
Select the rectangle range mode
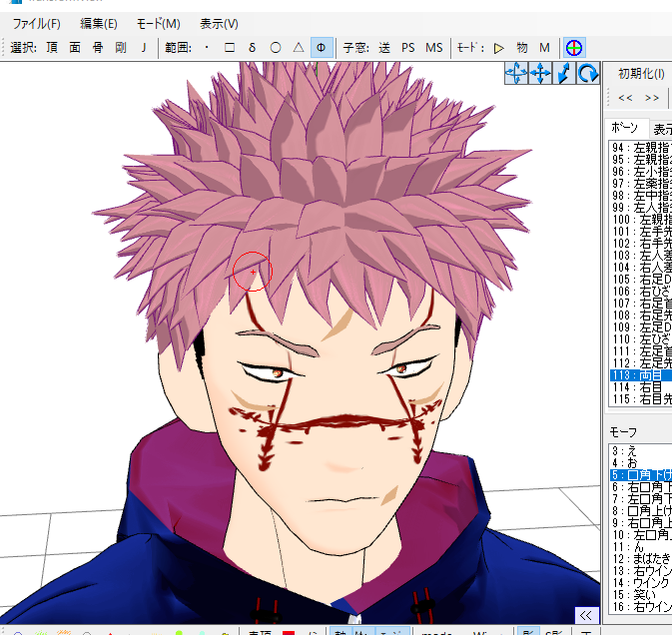(230, 48)
